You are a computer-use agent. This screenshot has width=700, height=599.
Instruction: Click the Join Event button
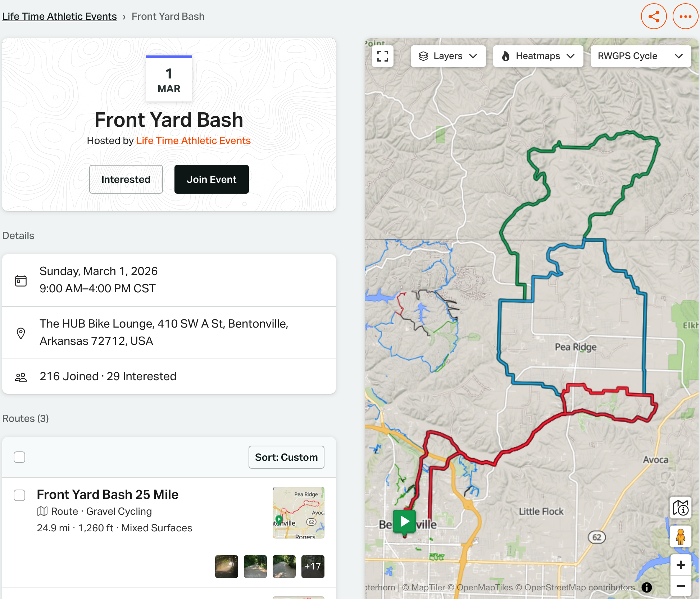point(212,179)
